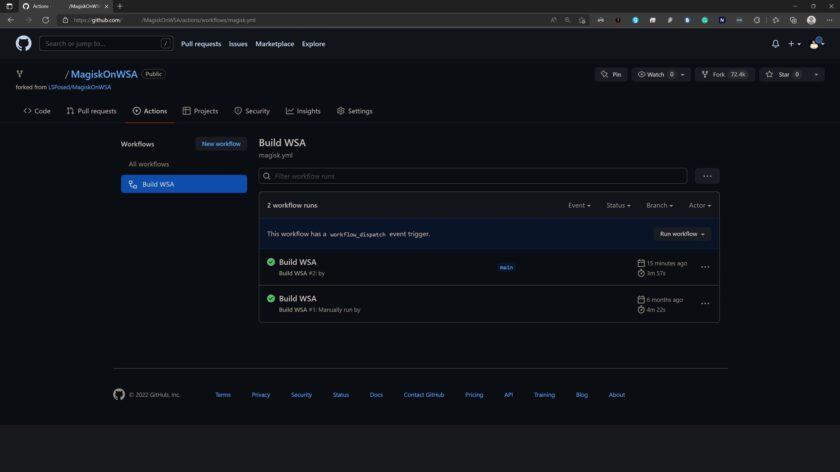
Task: Pin the repository with Pin button
Action: point(610,74)
